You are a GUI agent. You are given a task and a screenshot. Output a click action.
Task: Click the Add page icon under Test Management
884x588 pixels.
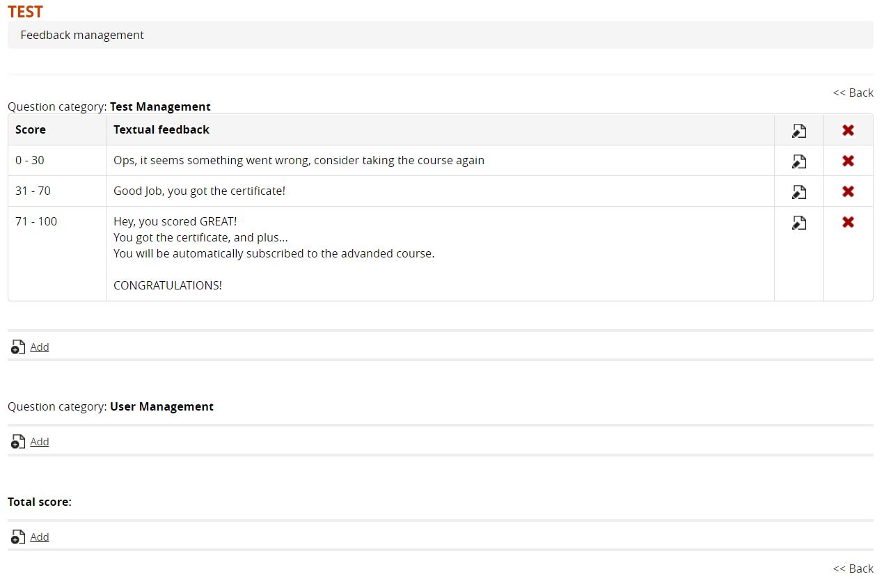tap(17, 347)
